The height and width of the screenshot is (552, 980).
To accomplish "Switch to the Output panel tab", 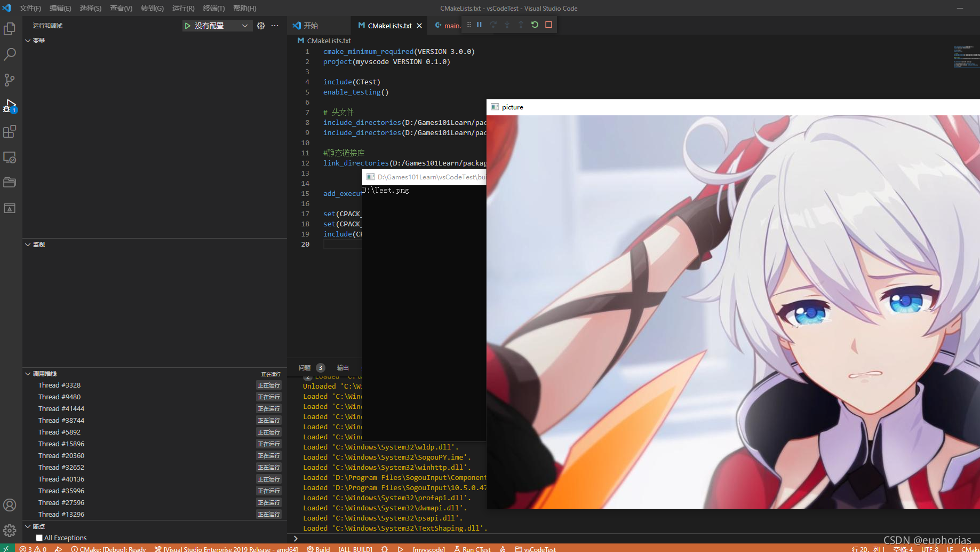I will [342, 368].
